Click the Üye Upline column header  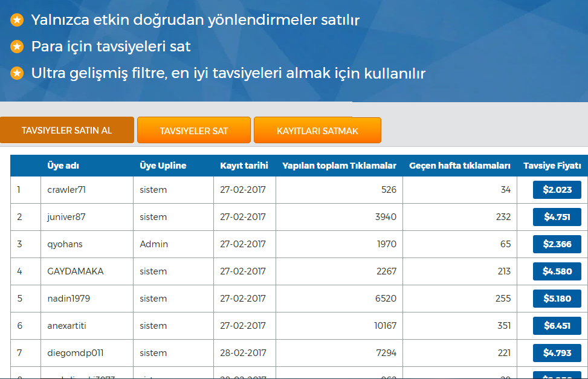point(163,166)
